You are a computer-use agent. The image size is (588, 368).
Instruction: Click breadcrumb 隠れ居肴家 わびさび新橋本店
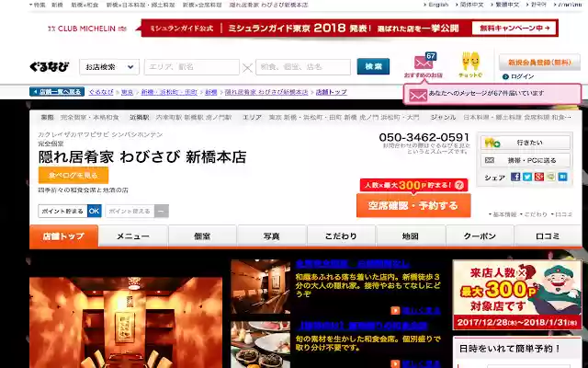coord(266,92)
